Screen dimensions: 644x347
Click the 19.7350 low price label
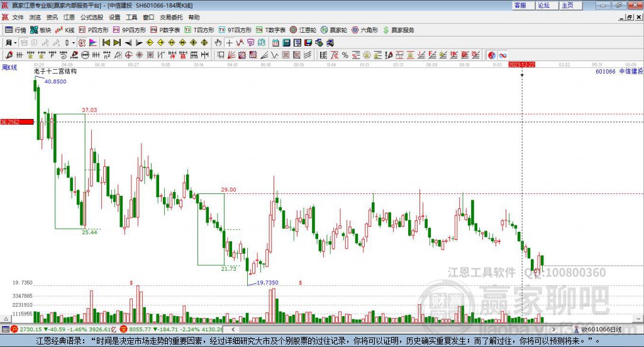(x=267, y=283)
